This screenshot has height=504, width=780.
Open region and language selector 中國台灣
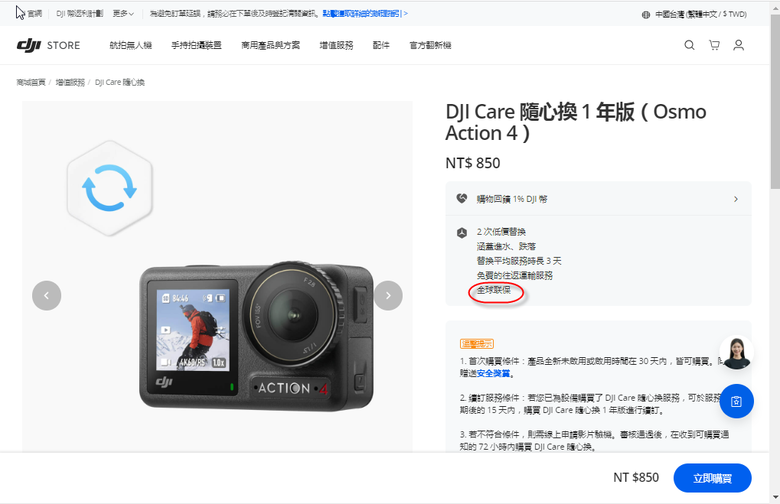coord(700,14)
